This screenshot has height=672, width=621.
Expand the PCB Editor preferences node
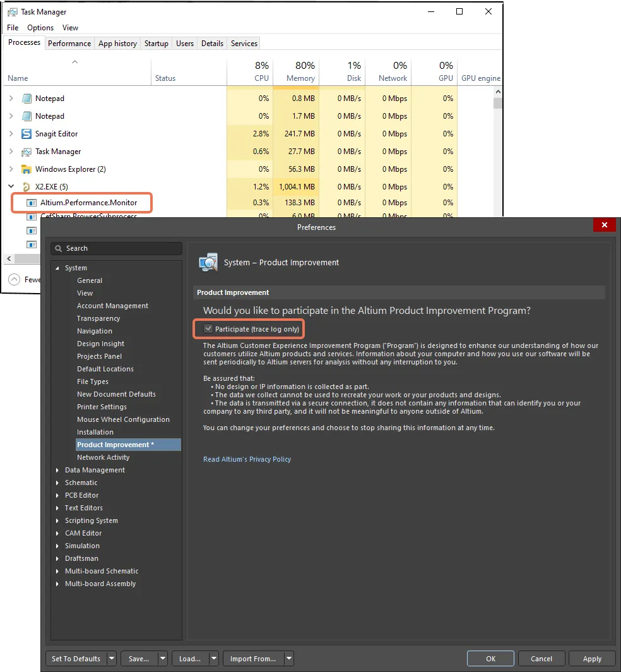tap(57, 495)
